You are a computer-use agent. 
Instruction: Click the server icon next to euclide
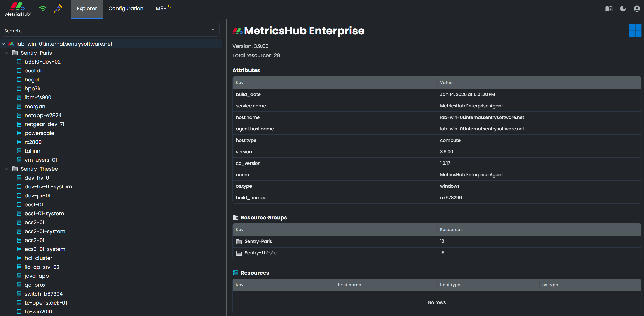click(19, 70)
